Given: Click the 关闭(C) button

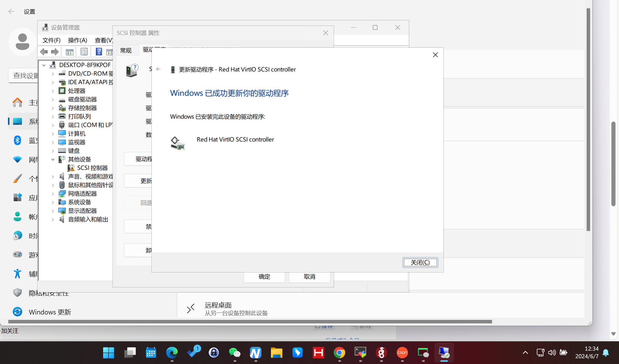Looking at the screenshot, I should click(420, 262).
